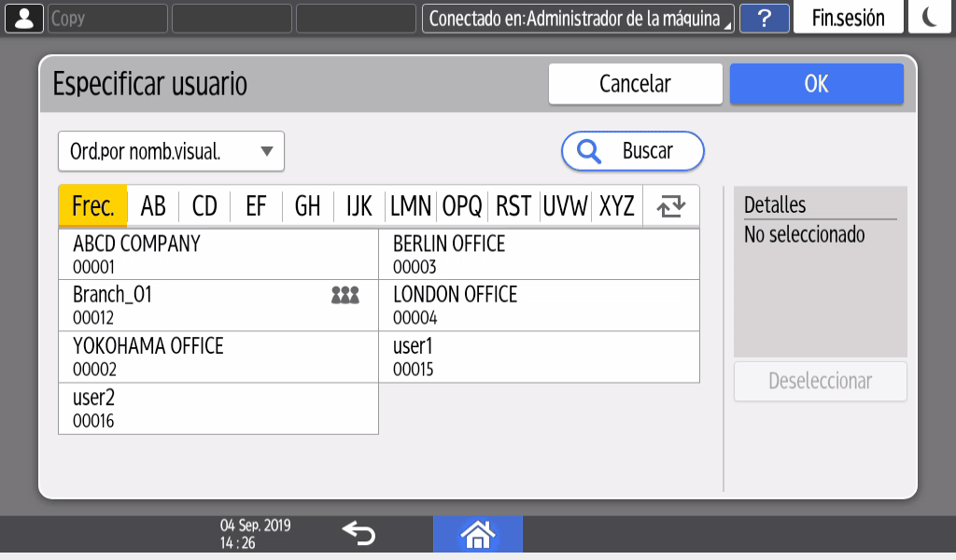Select the user2 entry
This screenshot has width=956, height=560.
(218, 408)
